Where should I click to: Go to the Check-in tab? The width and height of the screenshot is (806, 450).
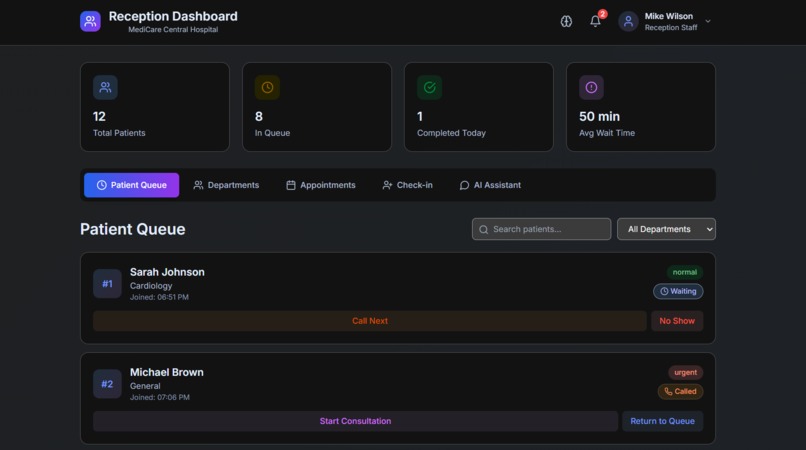click(x=408, y=185)
